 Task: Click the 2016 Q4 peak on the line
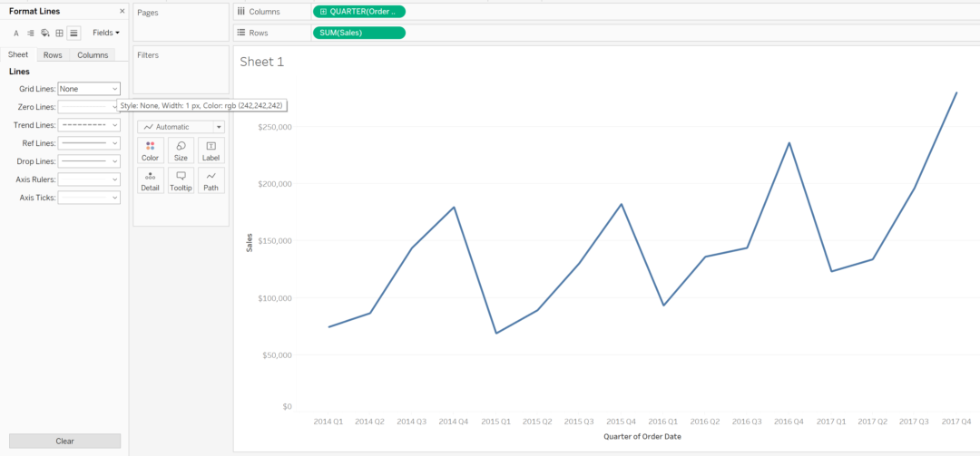pos(789,143)
